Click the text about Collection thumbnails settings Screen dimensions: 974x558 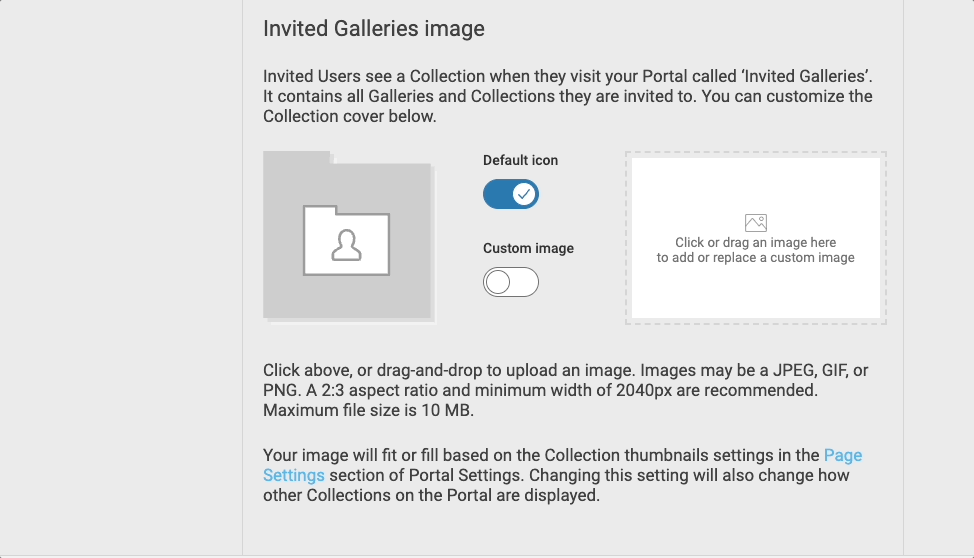point(562,475)
